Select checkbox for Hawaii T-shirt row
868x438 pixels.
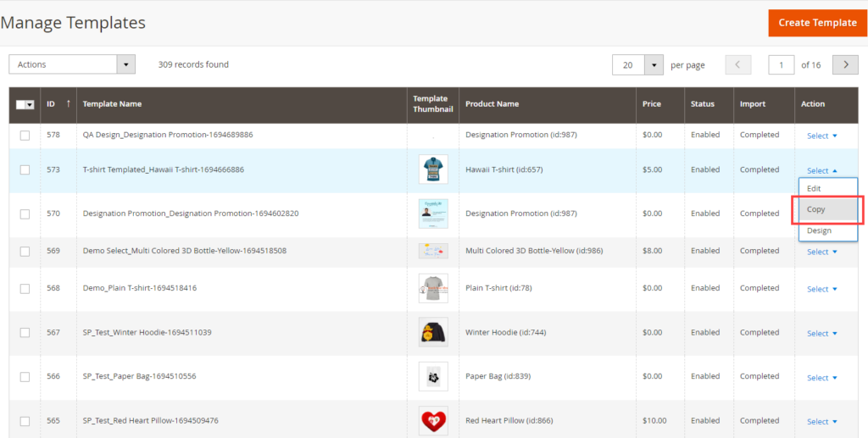click(25, 169)
